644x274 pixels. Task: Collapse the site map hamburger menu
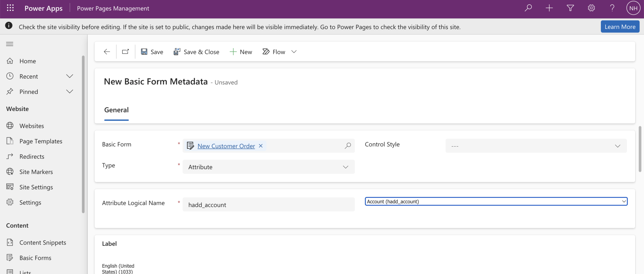(10, 44)
